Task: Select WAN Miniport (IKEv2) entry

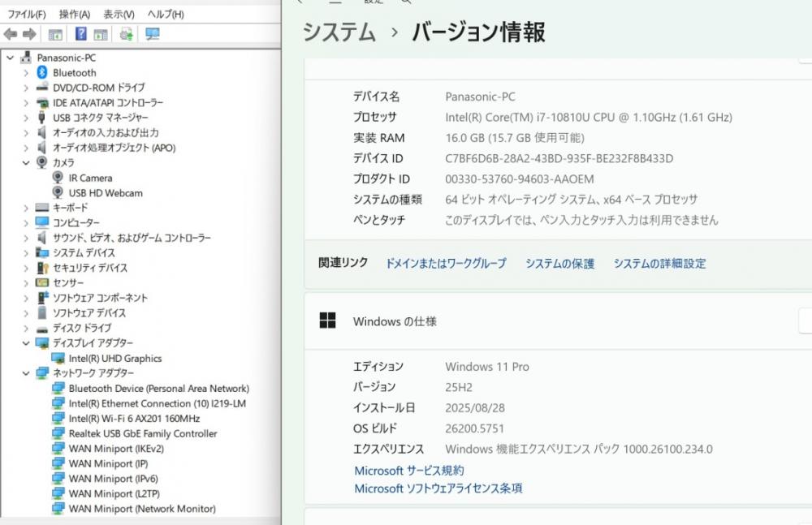Action: [116, 449]
